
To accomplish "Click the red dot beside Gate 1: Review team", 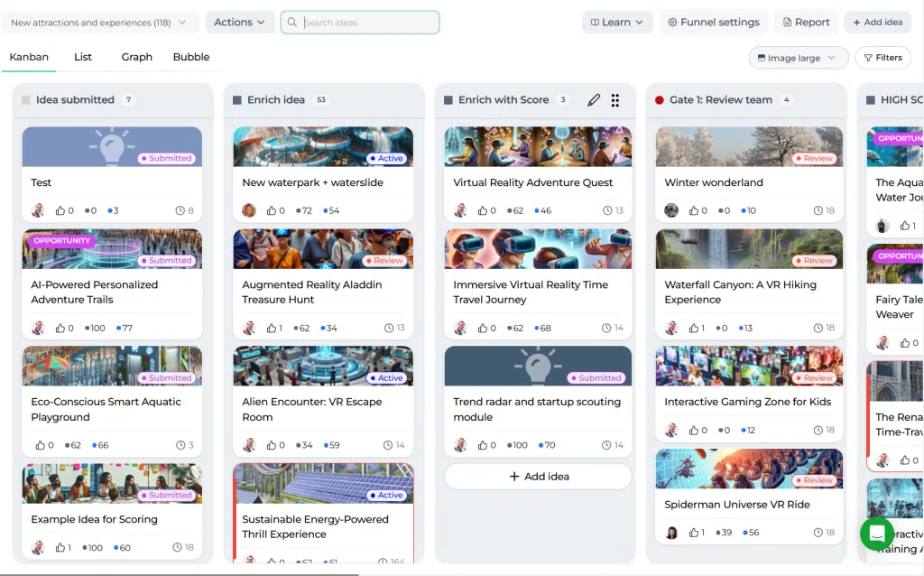I will coord(660,100).
